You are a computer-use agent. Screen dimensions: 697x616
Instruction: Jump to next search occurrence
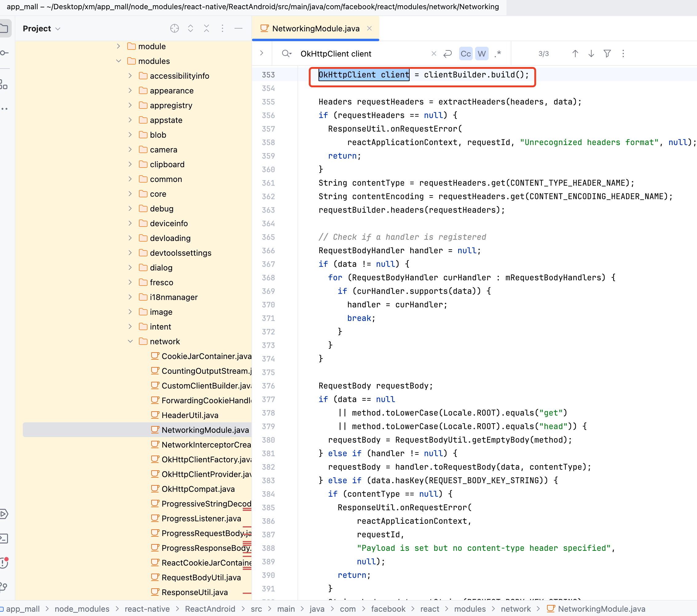pyautogui.click(x=591, y=53)
